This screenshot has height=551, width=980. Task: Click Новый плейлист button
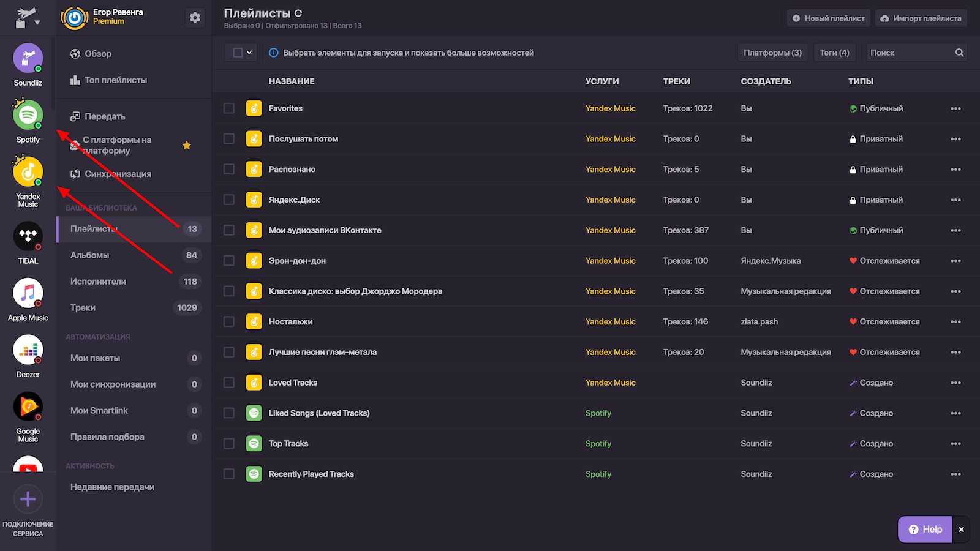(x=829, y=18)
